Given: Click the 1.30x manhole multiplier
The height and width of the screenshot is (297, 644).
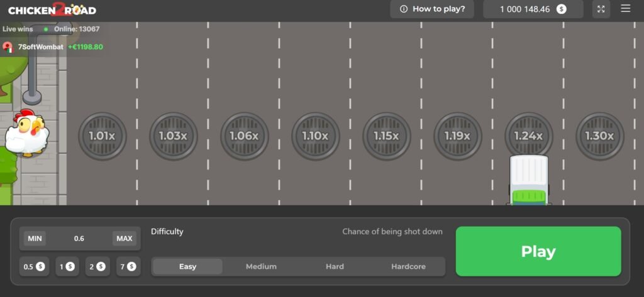Looking at the screenshot, I should [x=599, y=136].
